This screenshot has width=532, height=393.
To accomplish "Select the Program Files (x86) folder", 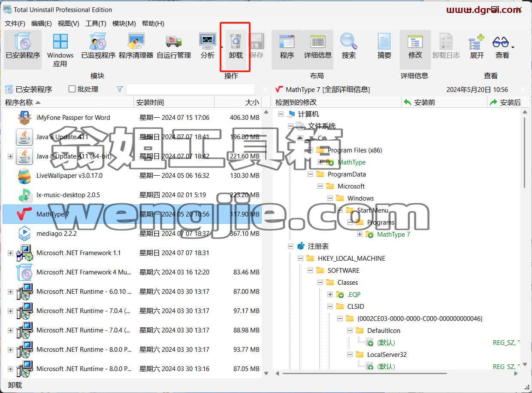I will pos(354,150).
